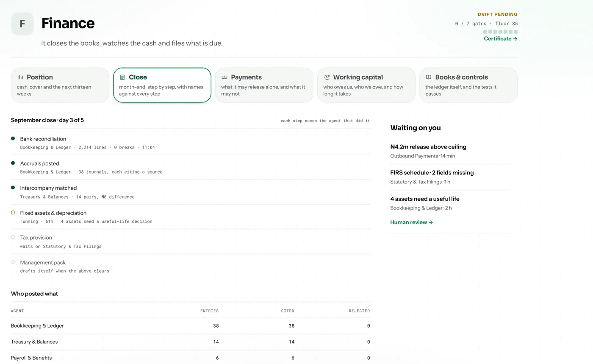Open the Certificate link
This screenshot has height=364, width=593.
(501, 39)
